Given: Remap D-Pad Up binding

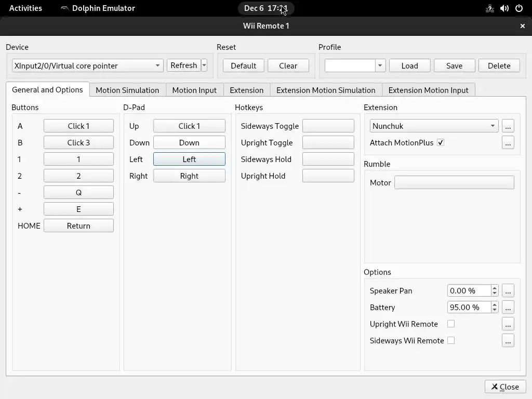Looking at the screenshot, I should pyautogui.click(x=189, y=126).
